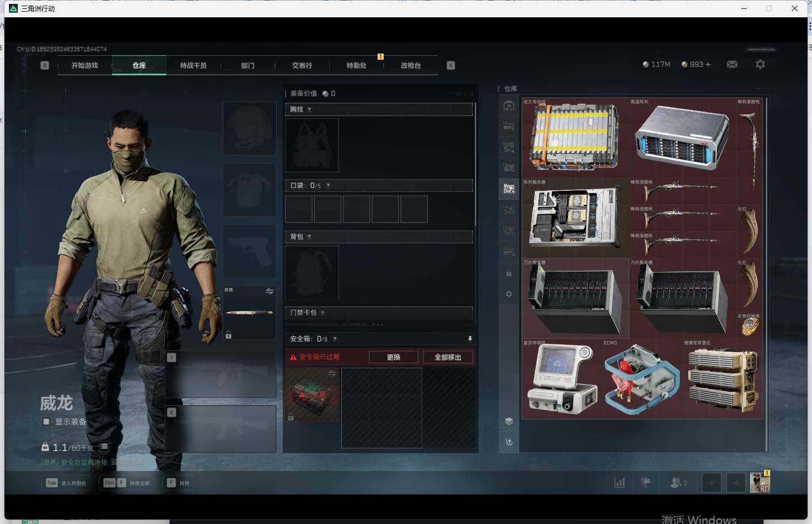Screen dimensions: 812x524
Task: Open the 开始游戏 tab
Action: click(x=84, y=65)
